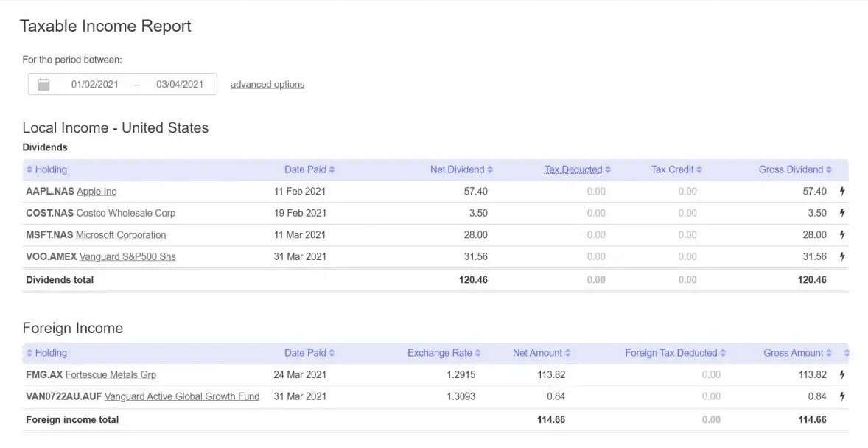
Task: Click lightning icon on Fortescue Metals row
Action: [x=842, y=374]
